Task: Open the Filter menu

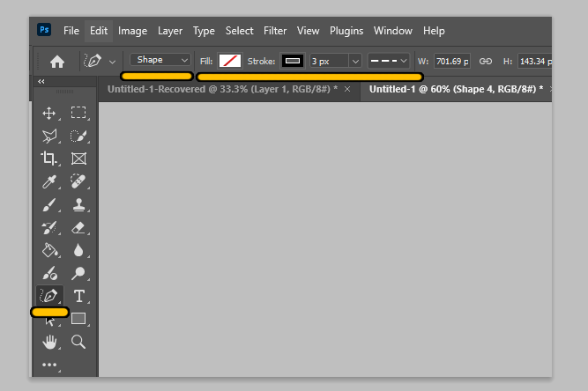Action: click(x=275, y=31)
